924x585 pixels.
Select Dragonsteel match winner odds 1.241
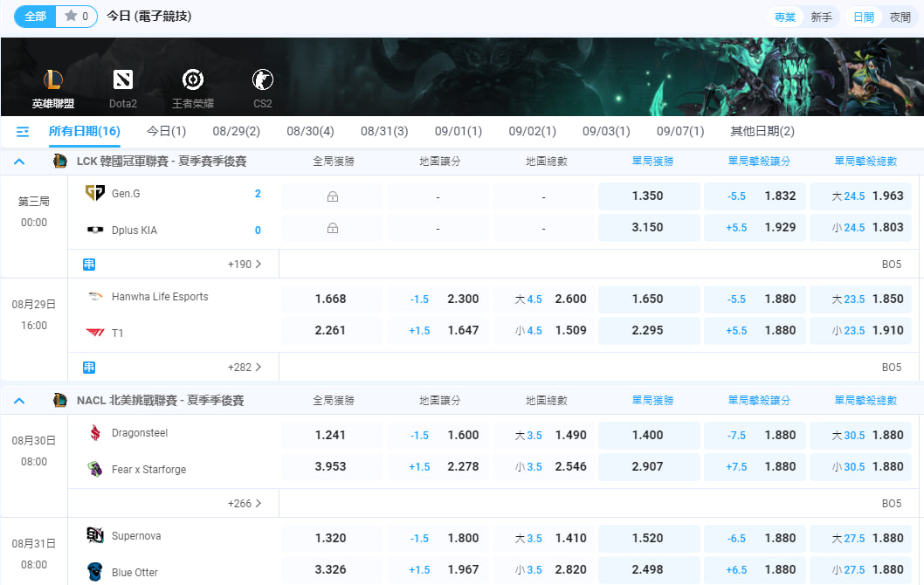coord(331,435)
